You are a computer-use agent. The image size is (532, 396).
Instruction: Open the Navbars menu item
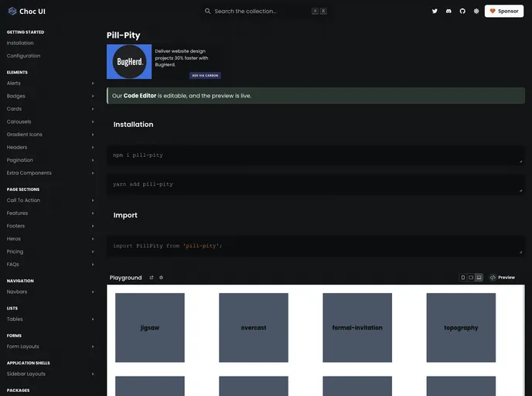[50, 292]
